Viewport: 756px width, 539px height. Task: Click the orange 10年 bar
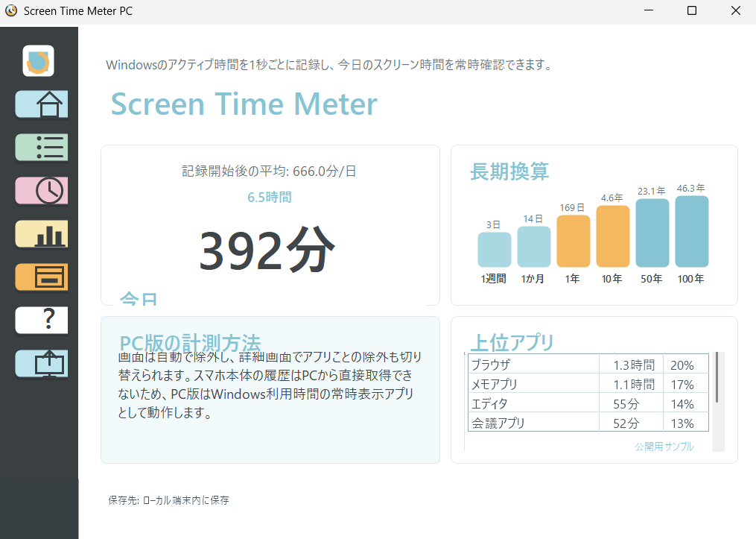tap(613, 236)
